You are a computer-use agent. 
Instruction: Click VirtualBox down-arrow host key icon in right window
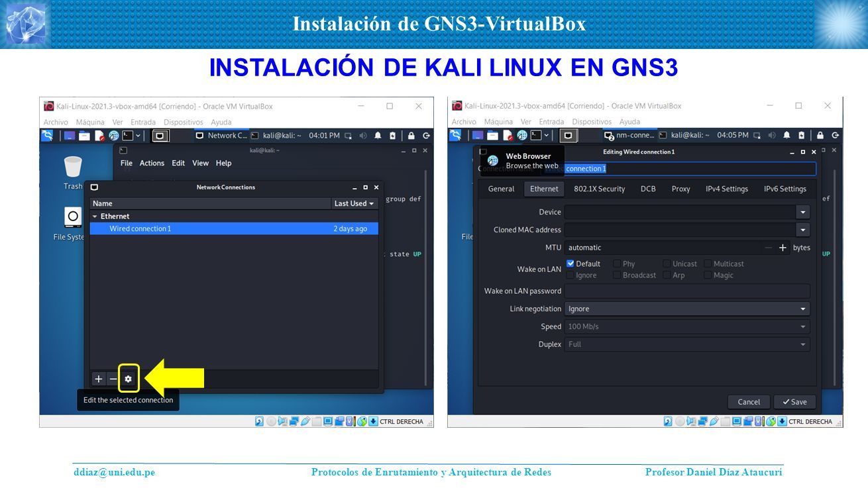click(x=782, y=421)
